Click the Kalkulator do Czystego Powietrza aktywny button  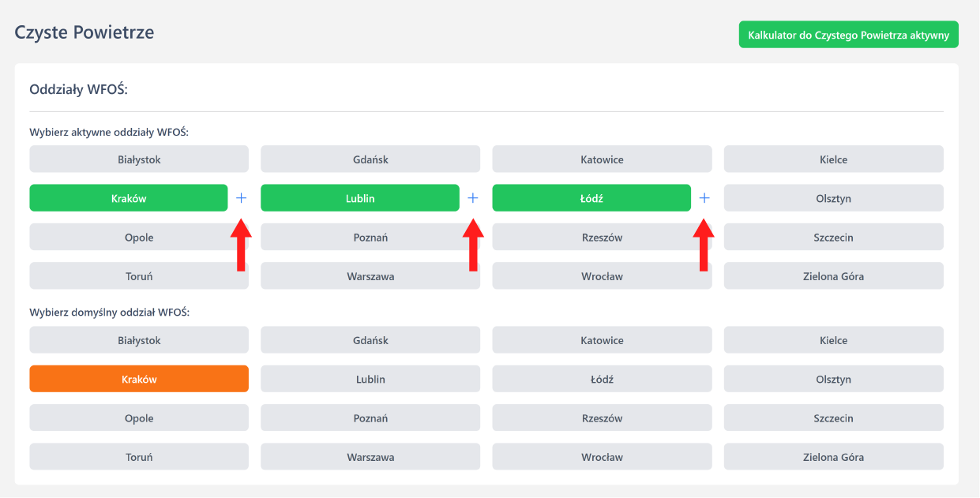pos(848,35)
